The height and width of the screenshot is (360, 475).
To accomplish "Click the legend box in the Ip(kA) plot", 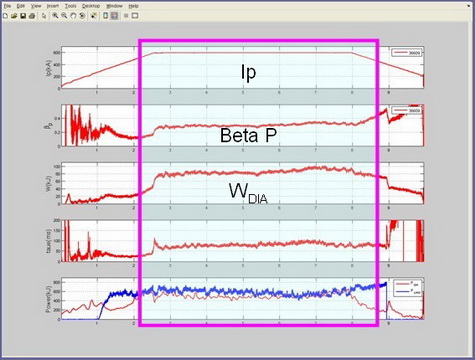I will click(407, 53).
